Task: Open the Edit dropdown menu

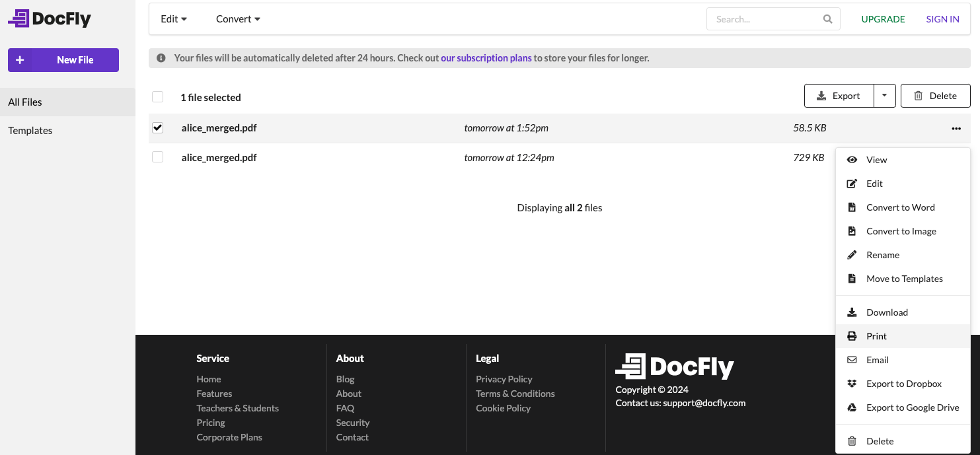Action: pyautogui.click(x=173, y=18)
